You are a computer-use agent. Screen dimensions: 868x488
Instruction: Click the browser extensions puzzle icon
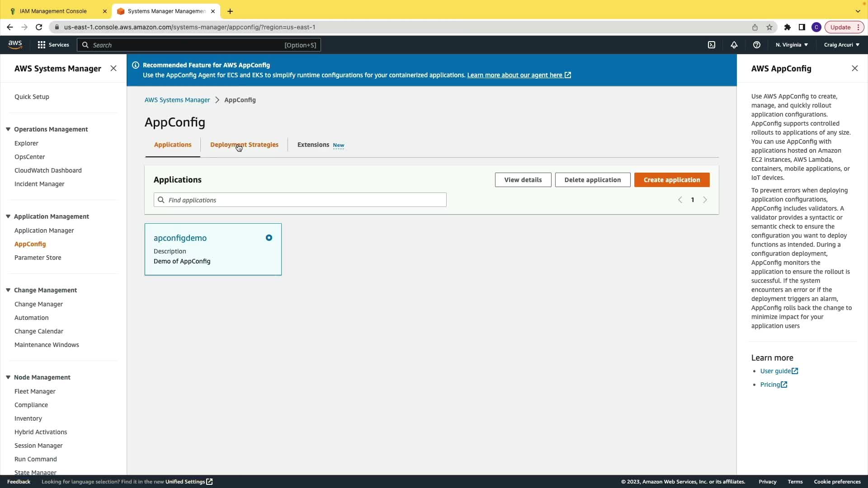[788, 27]
